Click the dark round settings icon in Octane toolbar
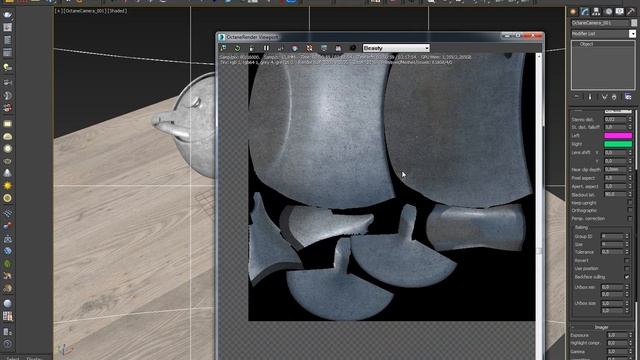Screen dimensions: 640x360 tap(353, 48)
